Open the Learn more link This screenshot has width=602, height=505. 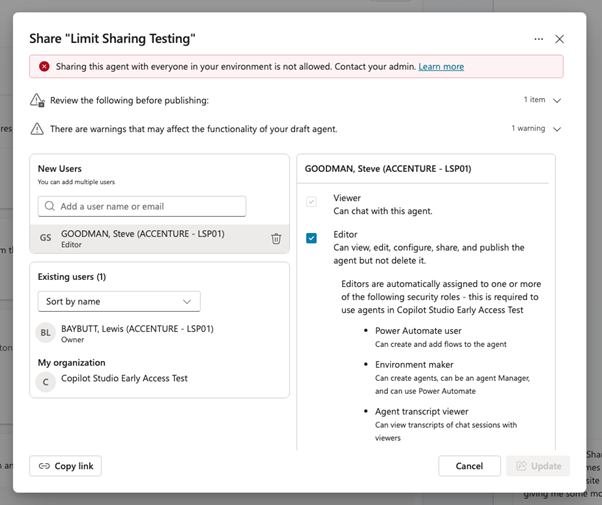coord(441,67)
